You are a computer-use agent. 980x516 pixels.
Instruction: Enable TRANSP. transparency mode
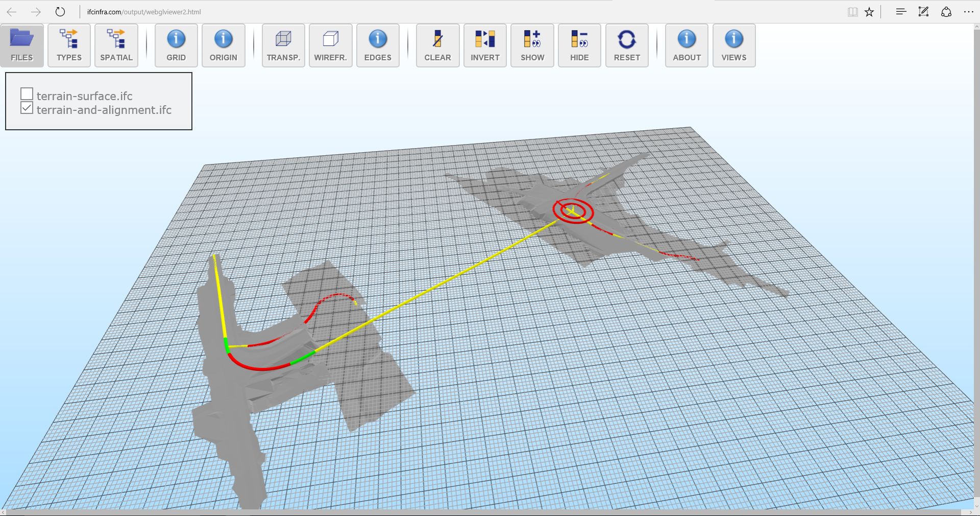[283, 45]
